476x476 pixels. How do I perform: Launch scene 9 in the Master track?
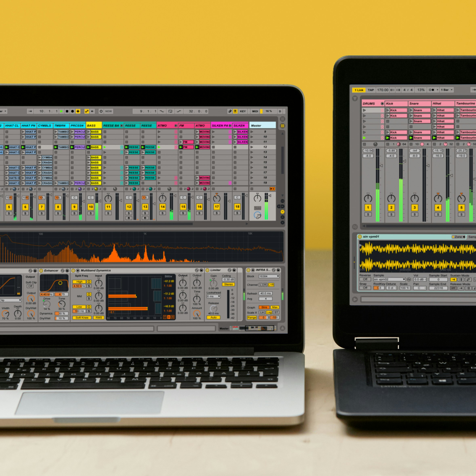(x=252, y=132)
